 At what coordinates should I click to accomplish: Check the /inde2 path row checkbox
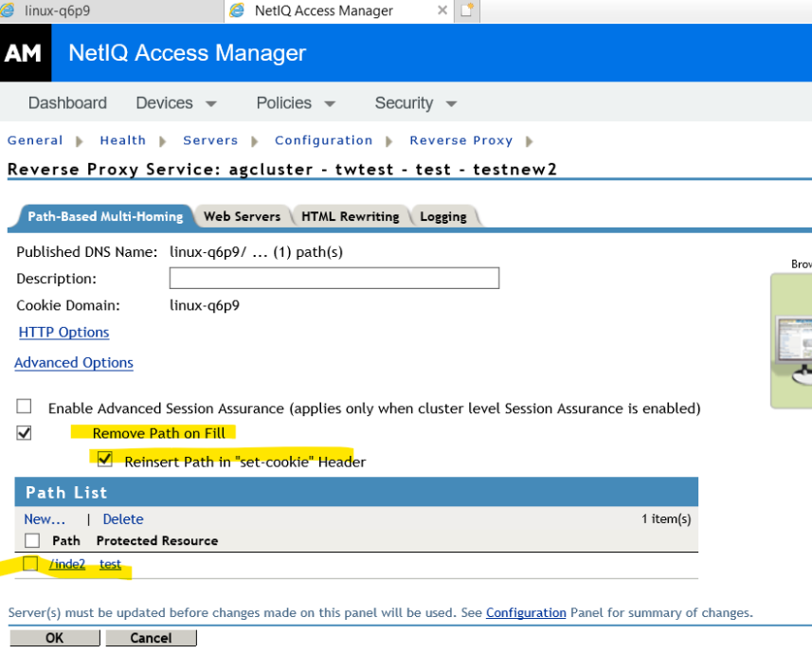(x=30, y=563)
